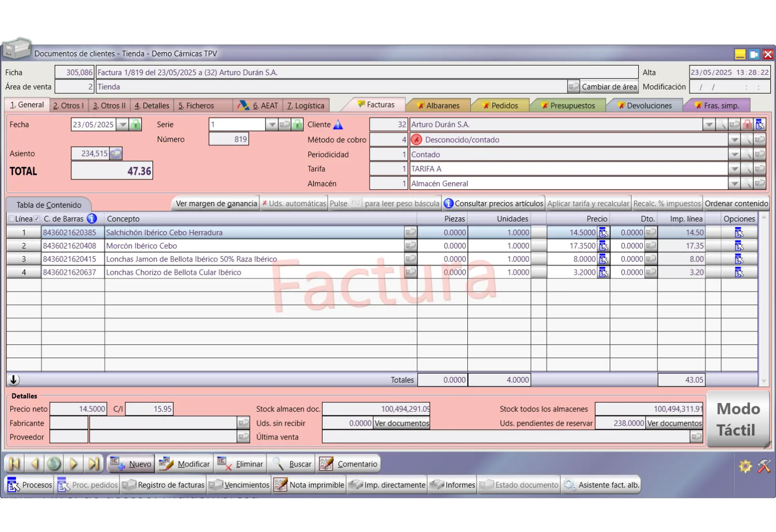Click Ver margen de ganancia button
Viewport: 776px width, 532px height.
pos(216,204)
